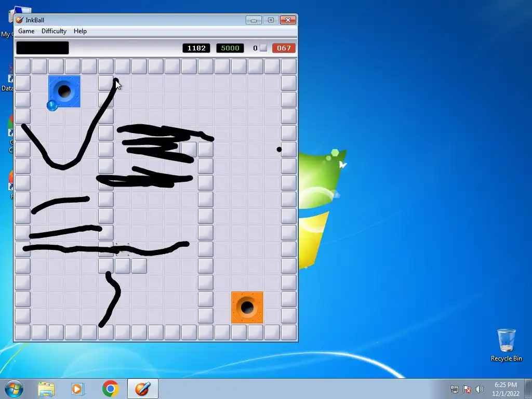Open the Windows Start menu
Screen dimensions: 532x399
pos(14,389)
